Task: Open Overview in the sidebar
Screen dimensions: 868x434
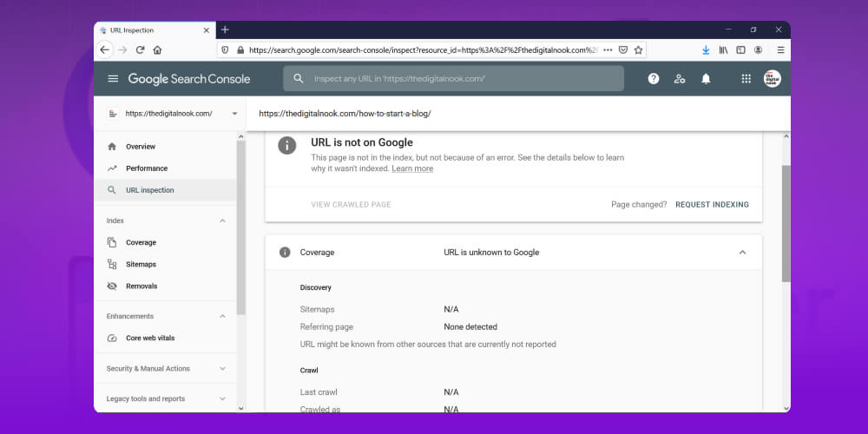Action: point(141,147)
